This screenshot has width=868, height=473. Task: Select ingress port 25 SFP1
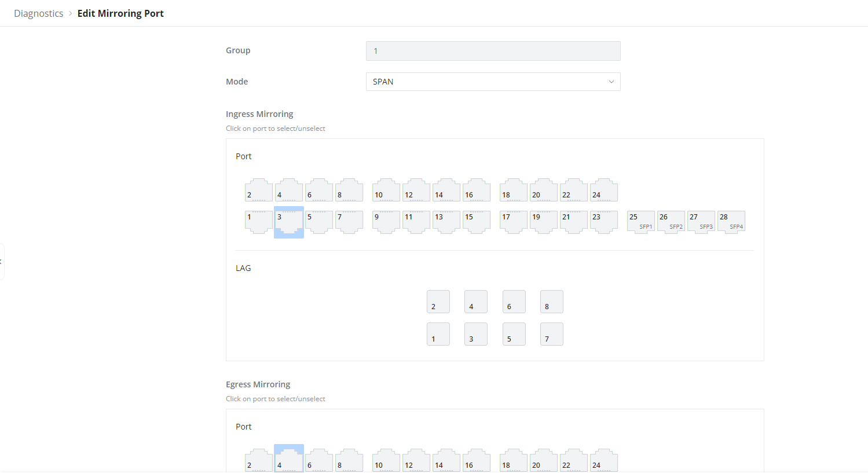(641, 222)
